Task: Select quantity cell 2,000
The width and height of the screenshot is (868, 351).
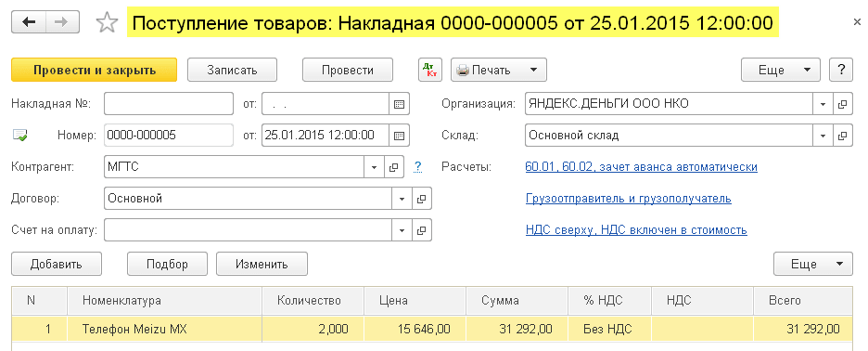Action: (x=313, y=329)
